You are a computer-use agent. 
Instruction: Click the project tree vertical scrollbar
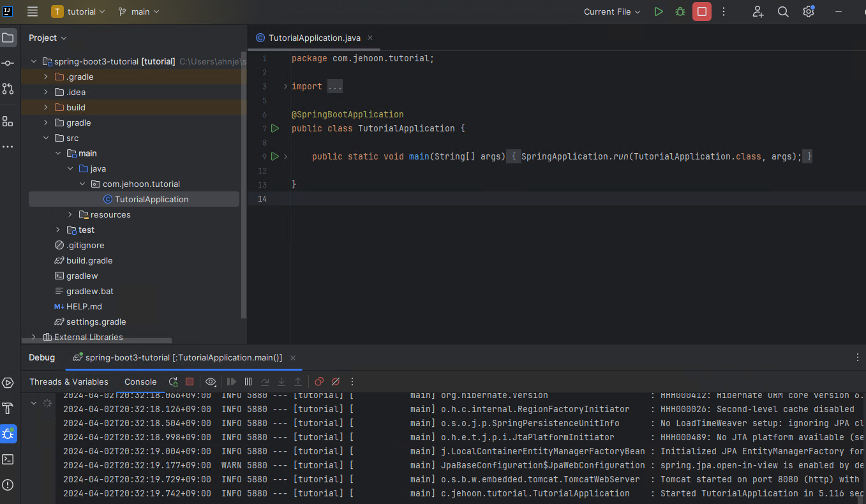243,185
